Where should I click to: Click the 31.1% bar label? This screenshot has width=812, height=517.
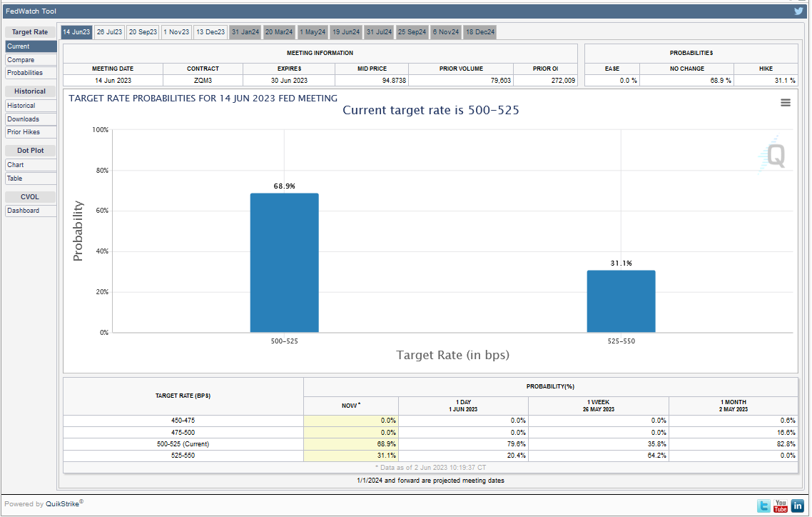pyautogui.click(x=621, y=263)
